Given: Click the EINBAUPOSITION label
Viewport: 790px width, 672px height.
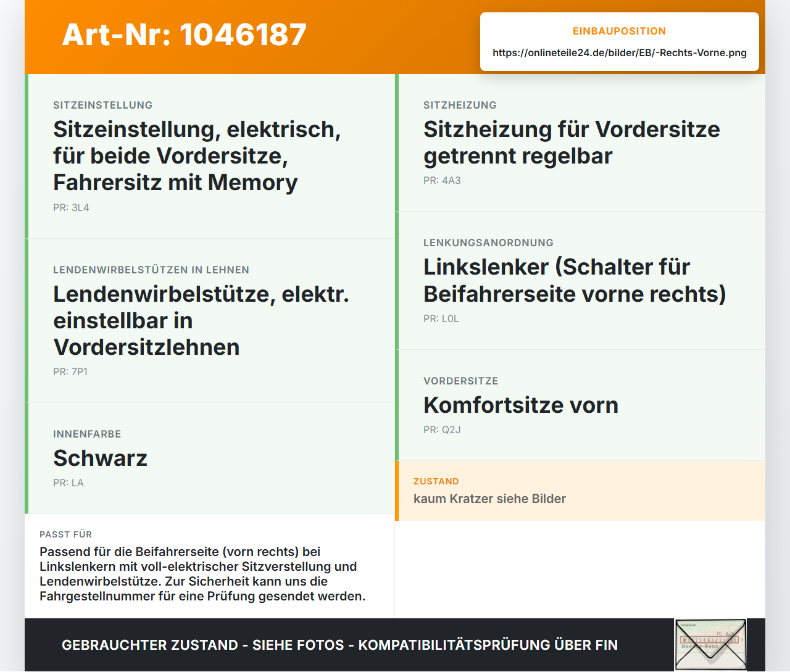Looking at the screenshot, I should point(620,31).
